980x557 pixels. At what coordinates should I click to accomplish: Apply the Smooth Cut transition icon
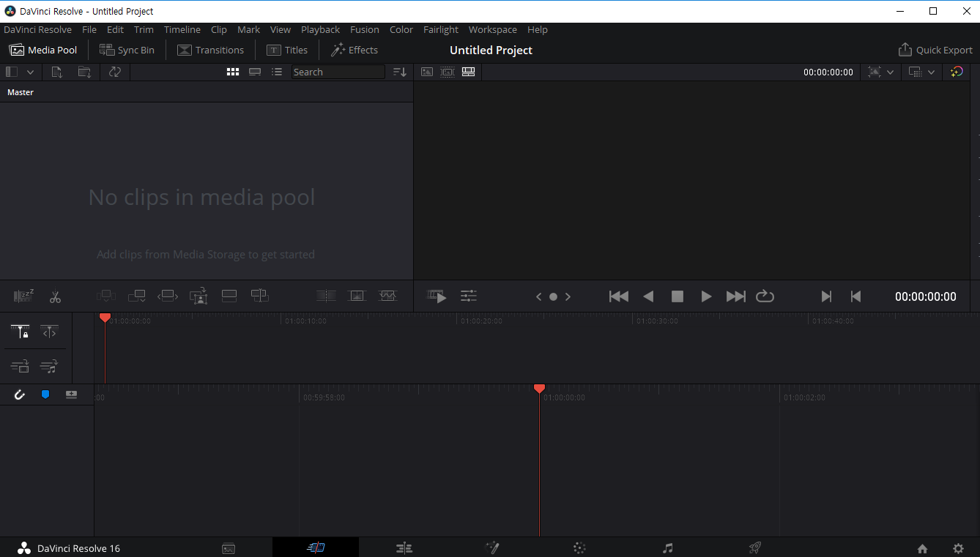[387, 296]
